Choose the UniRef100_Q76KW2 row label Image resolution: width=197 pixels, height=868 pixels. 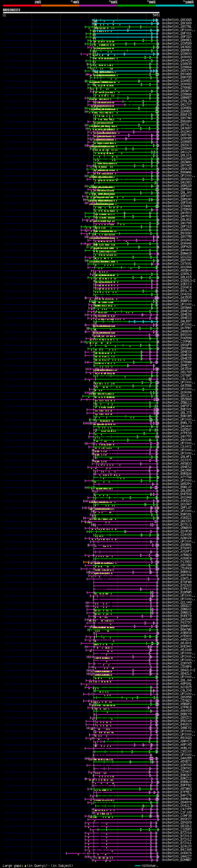177,88
